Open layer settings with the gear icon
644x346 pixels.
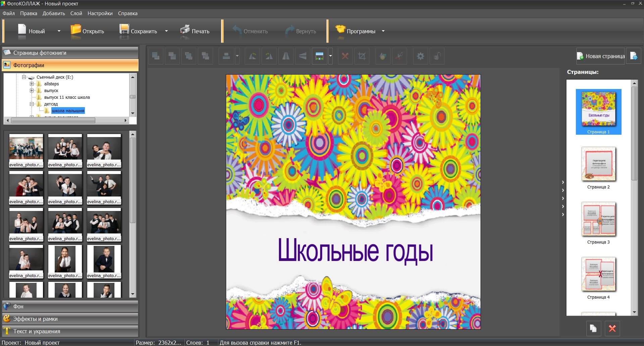pos(420,56)
